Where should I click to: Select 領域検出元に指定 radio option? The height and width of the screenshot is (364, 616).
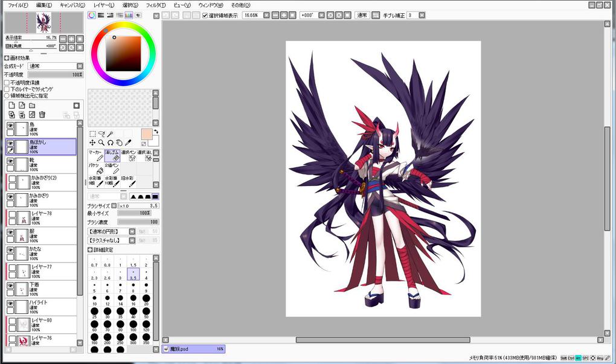[7, 95]
